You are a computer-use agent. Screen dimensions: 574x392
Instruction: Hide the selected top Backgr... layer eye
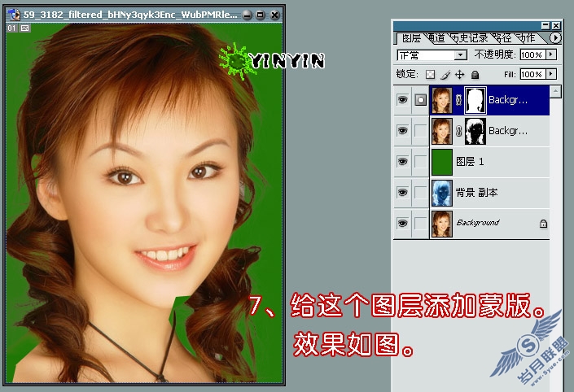pos(403,100)
